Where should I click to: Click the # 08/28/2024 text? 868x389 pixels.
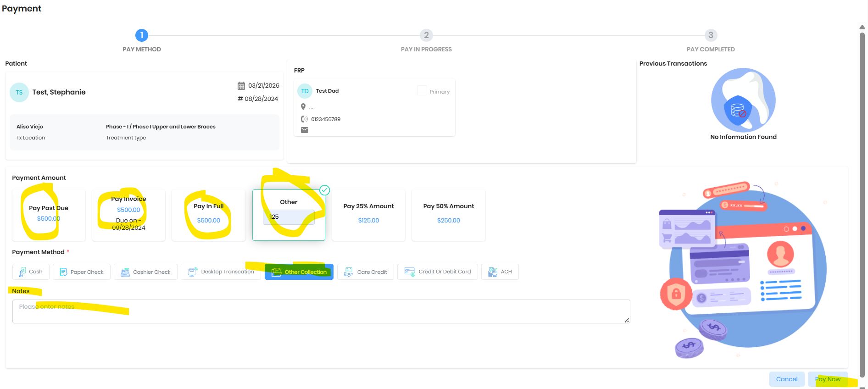coord(258,99)
